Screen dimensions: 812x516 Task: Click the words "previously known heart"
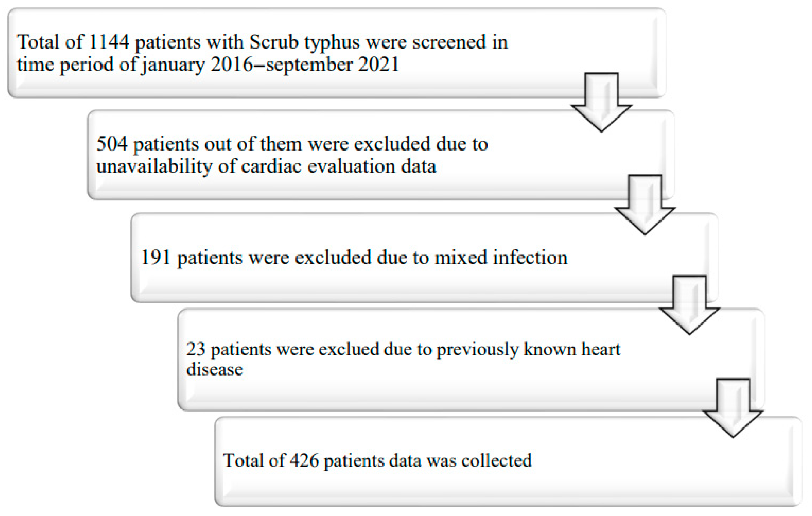pyautogui.click(x=528, y=349)
